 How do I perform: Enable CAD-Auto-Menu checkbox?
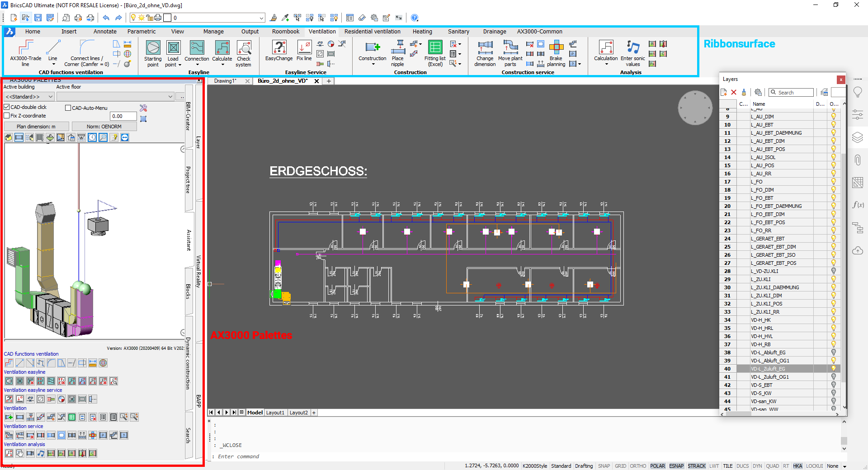pyautogui.click(x=68, y=108)
